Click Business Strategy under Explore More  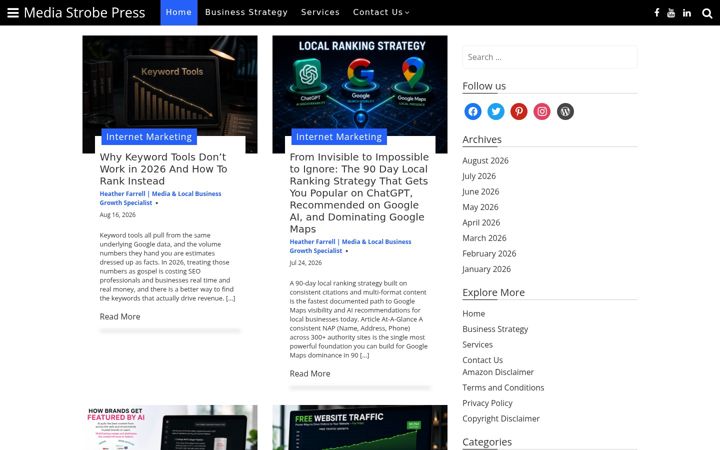pyautogui.click(x=495, y=329)
